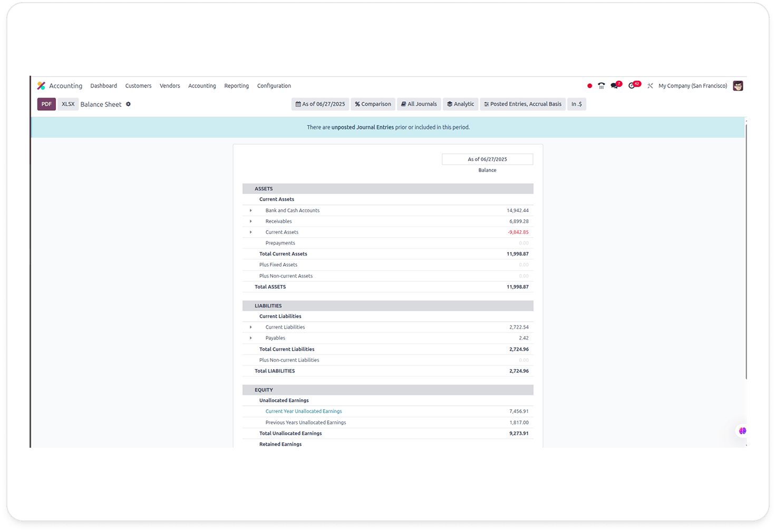
Task: Expand the Current Liabilities line arrow
Action: coord(250,327)
